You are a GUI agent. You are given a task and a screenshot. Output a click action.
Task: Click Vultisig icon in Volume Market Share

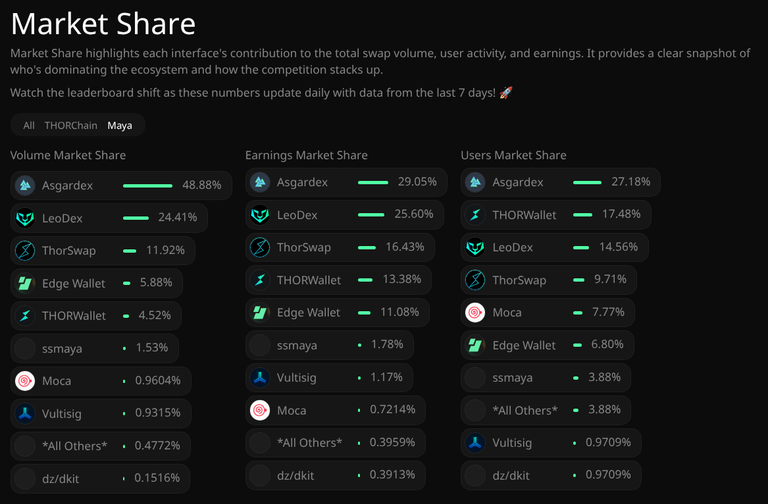coord(25,413)
